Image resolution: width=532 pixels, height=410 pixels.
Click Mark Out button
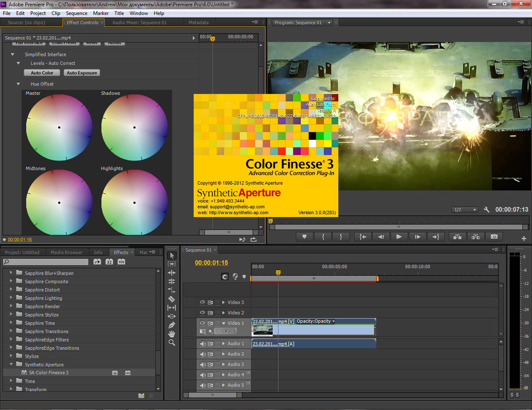pos(341,237)
